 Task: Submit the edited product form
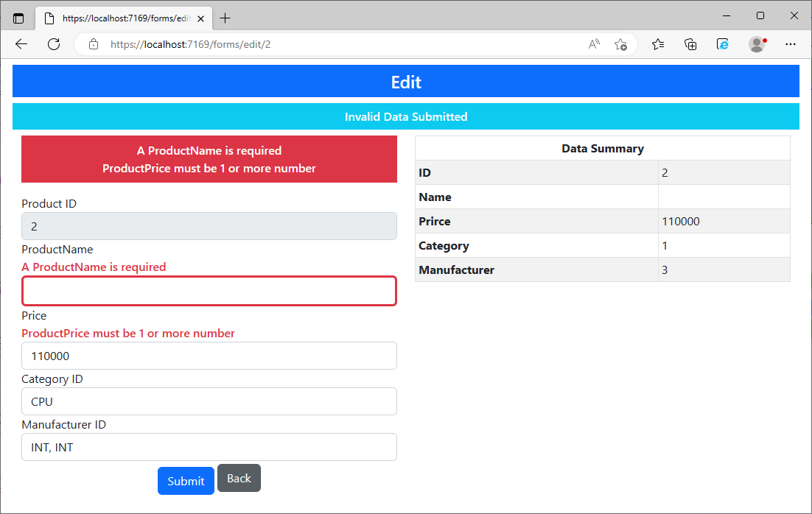click(x=186, y=480)
